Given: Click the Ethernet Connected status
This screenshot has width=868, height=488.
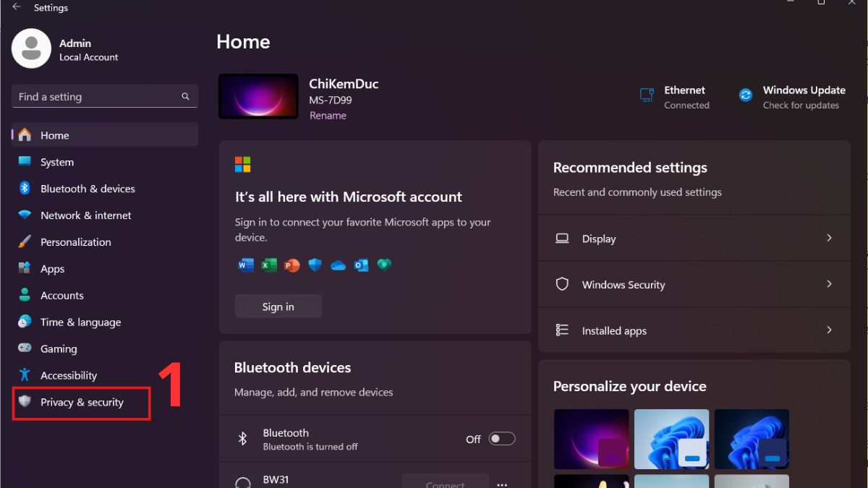Looking at the screenshot, I should click(684, 96).
